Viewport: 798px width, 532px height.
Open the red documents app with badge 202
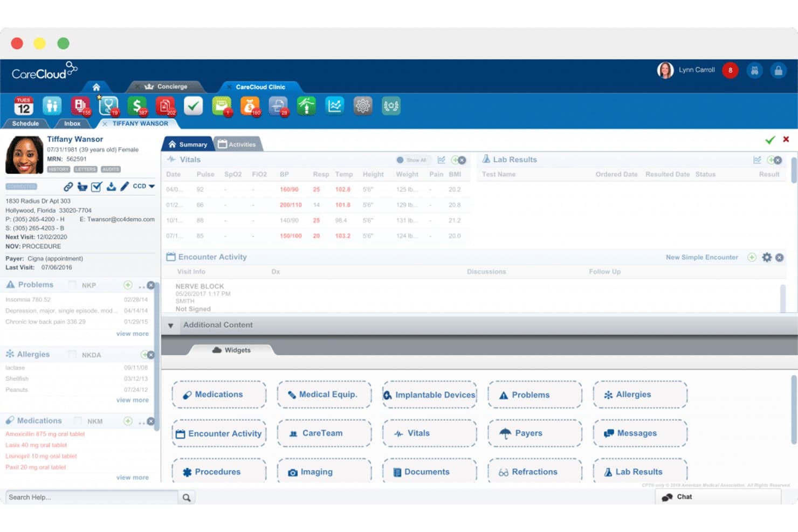(166, 106)
